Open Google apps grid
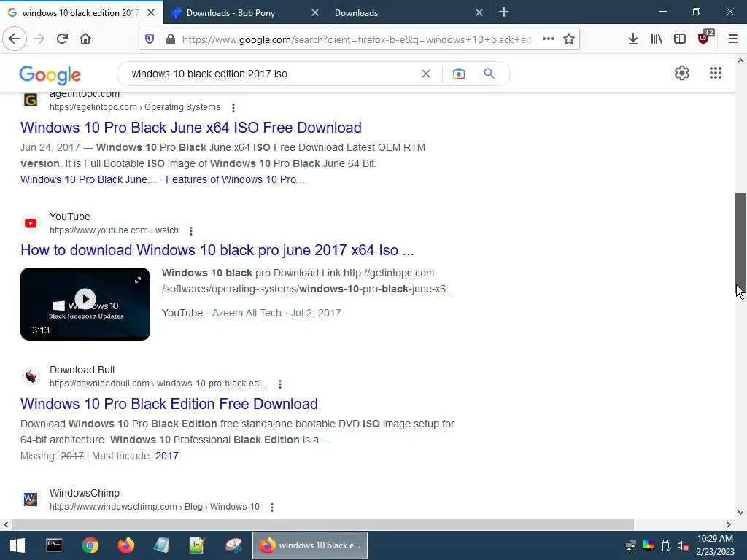The height and width of the screenshot is (560, 747). (x=716, y=73)
